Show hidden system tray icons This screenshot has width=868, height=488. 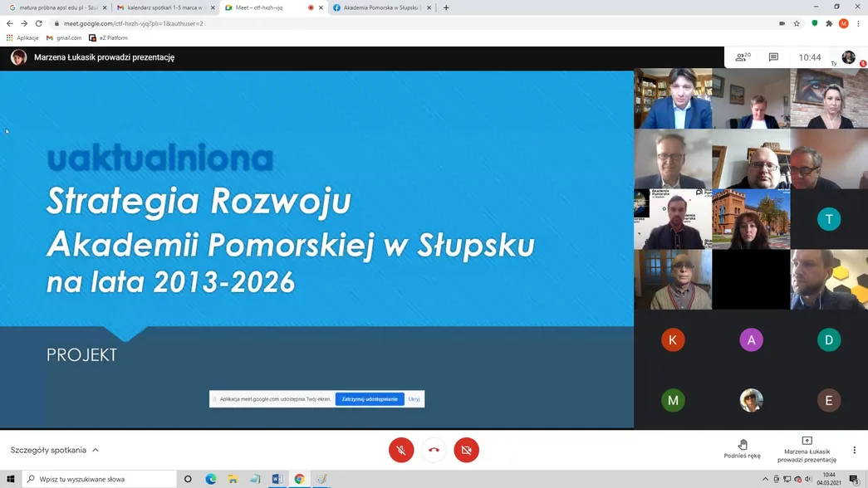[765, 479]
